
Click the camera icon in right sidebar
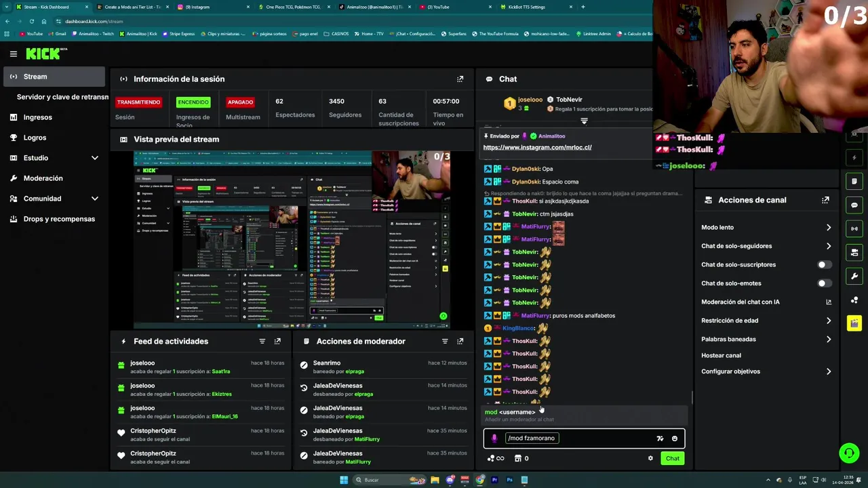[x=854, y=253]
